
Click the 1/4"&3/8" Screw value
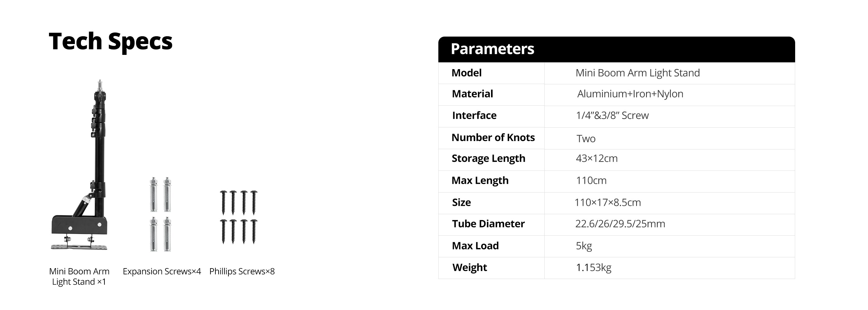click(612, 115)
